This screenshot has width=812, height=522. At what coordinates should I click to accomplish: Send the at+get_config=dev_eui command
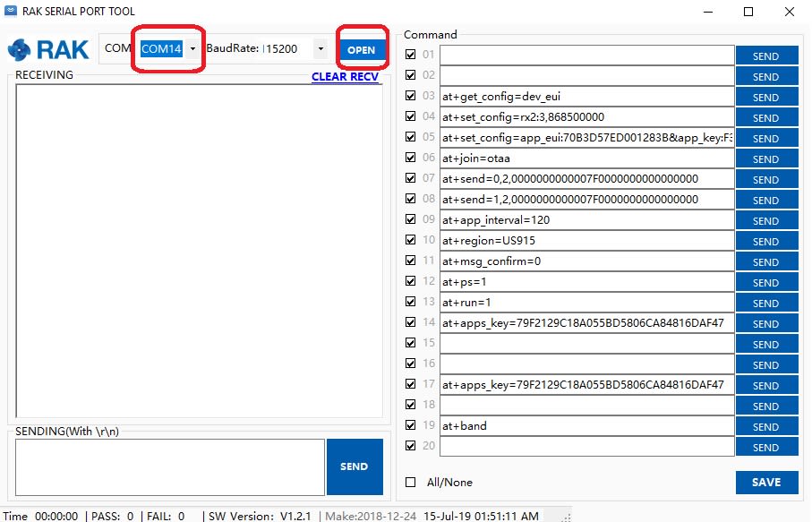[x=766, y=98]
